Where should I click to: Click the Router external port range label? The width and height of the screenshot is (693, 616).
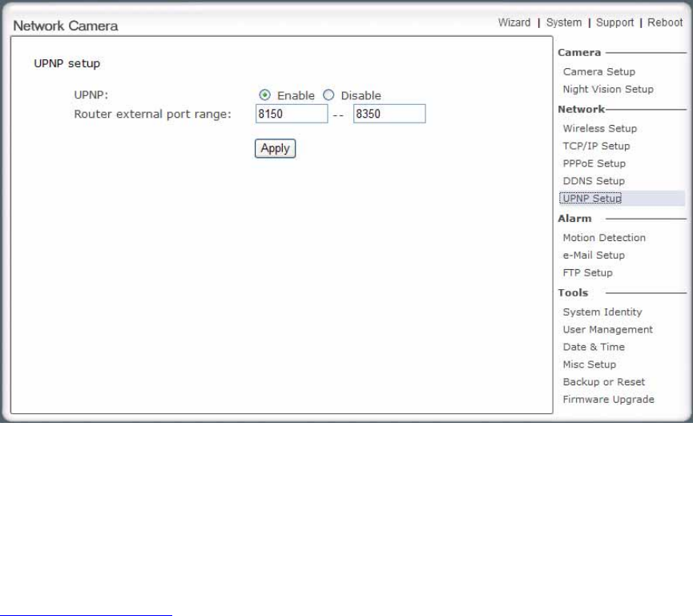click(152, 114)
